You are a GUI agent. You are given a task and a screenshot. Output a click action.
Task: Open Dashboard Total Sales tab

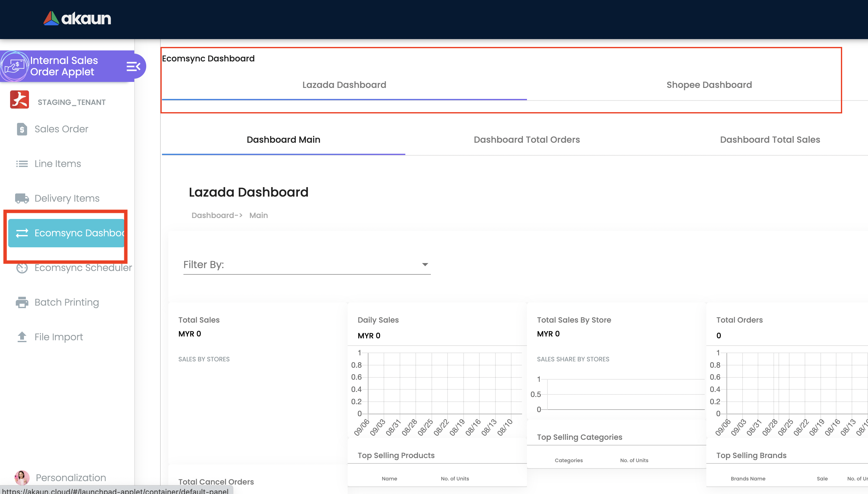(x=770, y=140)
